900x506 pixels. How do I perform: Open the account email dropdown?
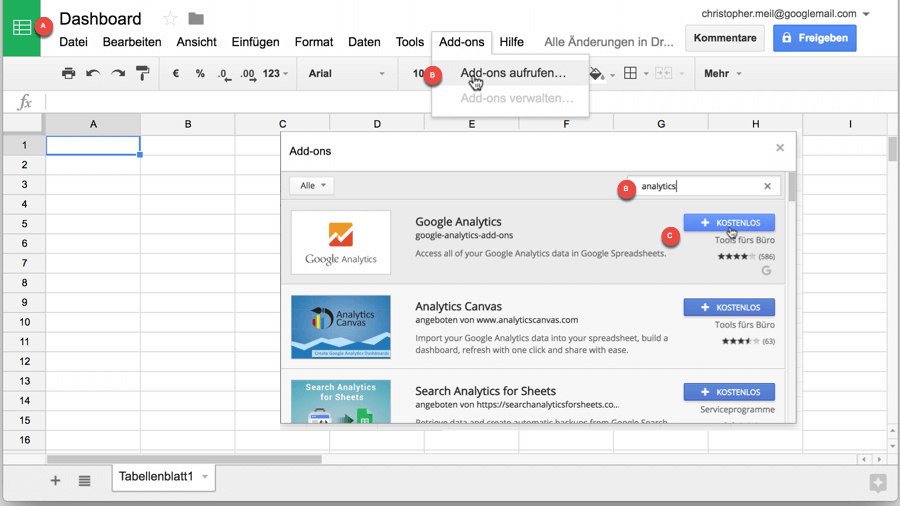pyautogui.click(x=866, y=14)
